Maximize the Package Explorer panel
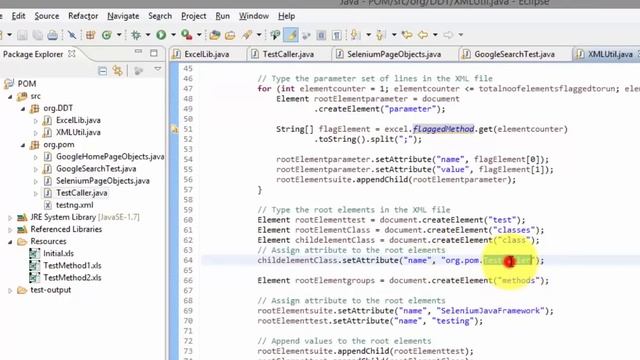 click(153, 53)
